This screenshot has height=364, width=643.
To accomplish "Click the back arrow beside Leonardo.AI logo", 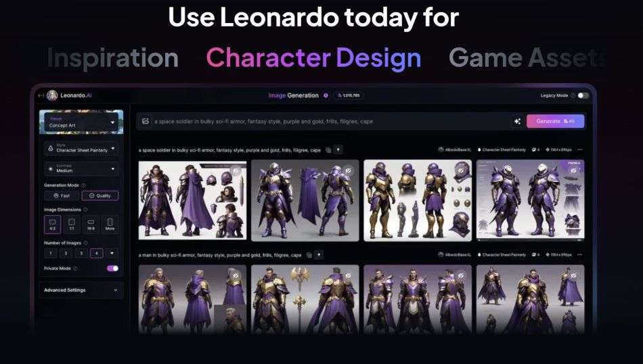I will tap(41, 95).
